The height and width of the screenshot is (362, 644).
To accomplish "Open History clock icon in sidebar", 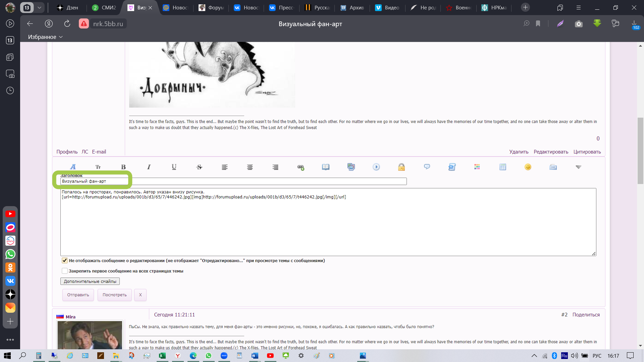I will (x=10, y=90).
